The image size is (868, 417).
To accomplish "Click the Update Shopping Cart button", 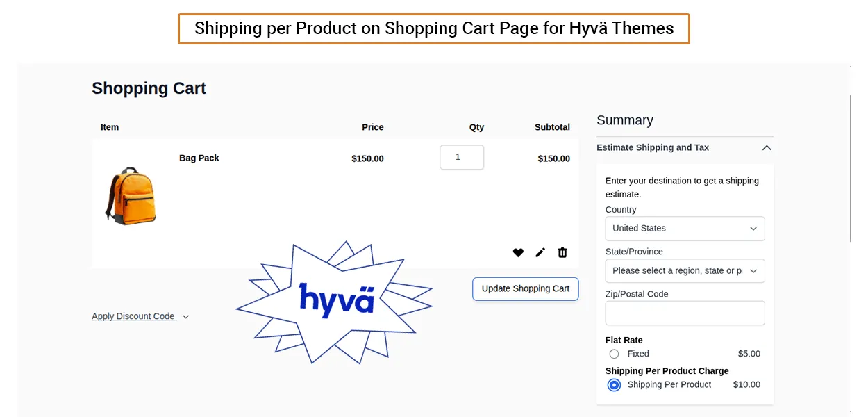I will pyautogui.click(x=525, y=288).
